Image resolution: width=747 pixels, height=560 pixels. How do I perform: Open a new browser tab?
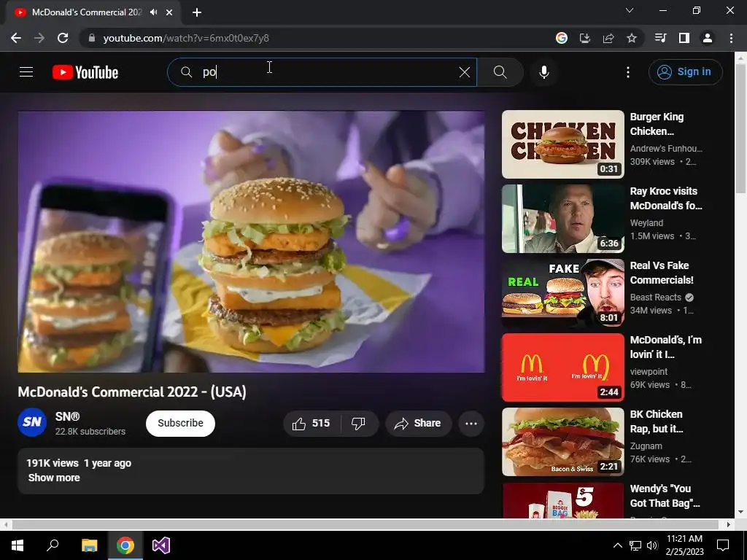197,12
